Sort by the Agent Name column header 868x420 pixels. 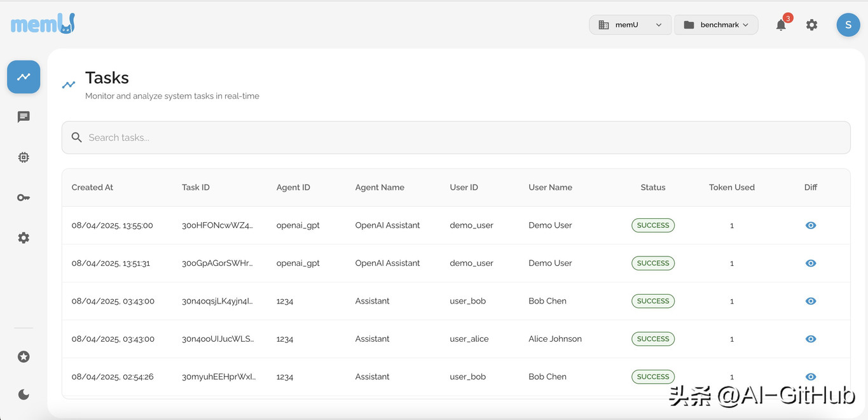coord(380,187)
